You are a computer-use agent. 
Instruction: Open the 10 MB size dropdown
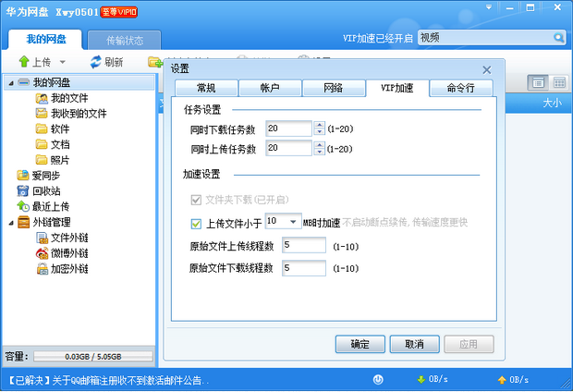[x=293, y=222]
